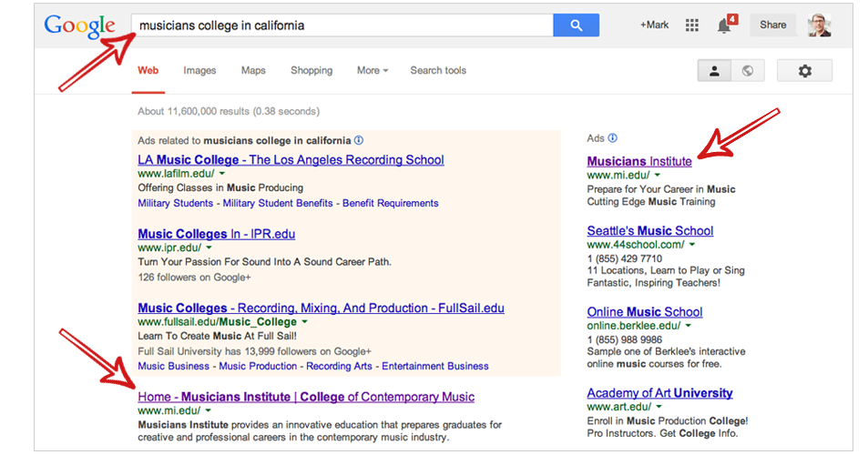Screen dimensions: 868x455
Task: Focus the search box with musicians query
Action: click(342, 25)
